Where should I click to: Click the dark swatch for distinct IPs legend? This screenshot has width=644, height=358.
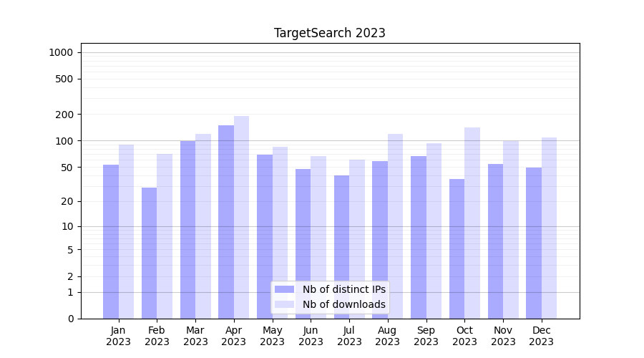(x=284, y=289)
